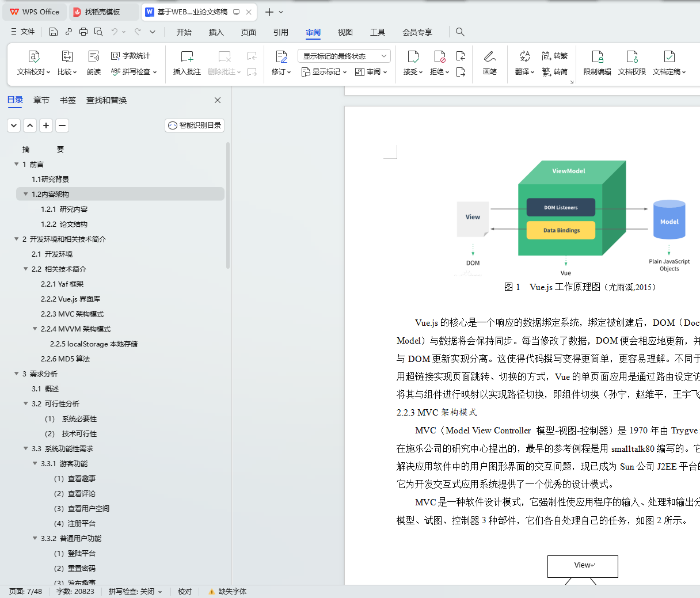Click the Vue.js diagram image in document
The width and height of the screenshot is (700, 598).
point(573,219)
